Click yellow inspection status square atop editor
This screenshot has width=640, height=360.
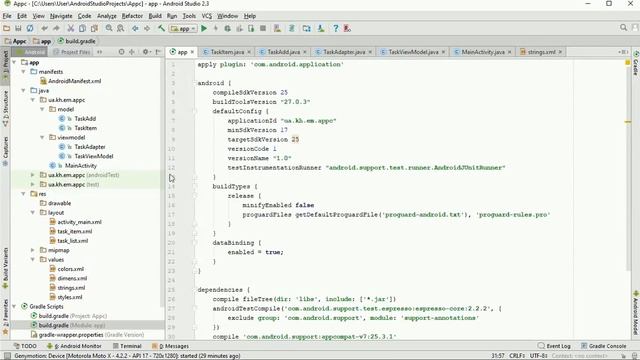click(628, 62)
